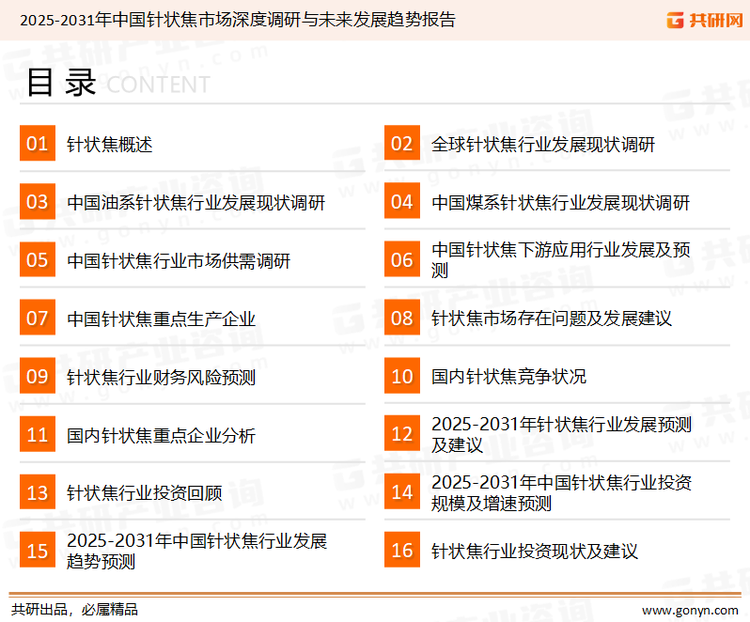750x622 pixels.
Task: Select 中国针状焦重点生产企业 chapter
Action: click(161, 319)
